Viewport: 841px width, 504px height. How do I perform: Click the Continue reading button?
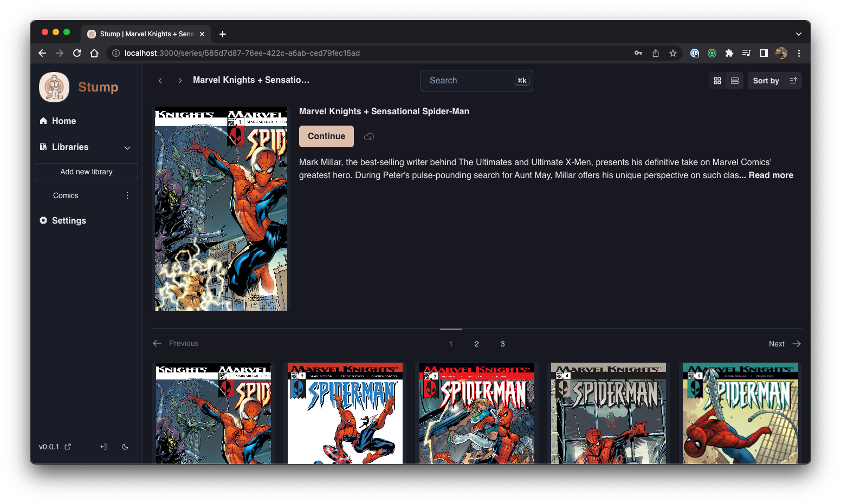click(326, 136)
